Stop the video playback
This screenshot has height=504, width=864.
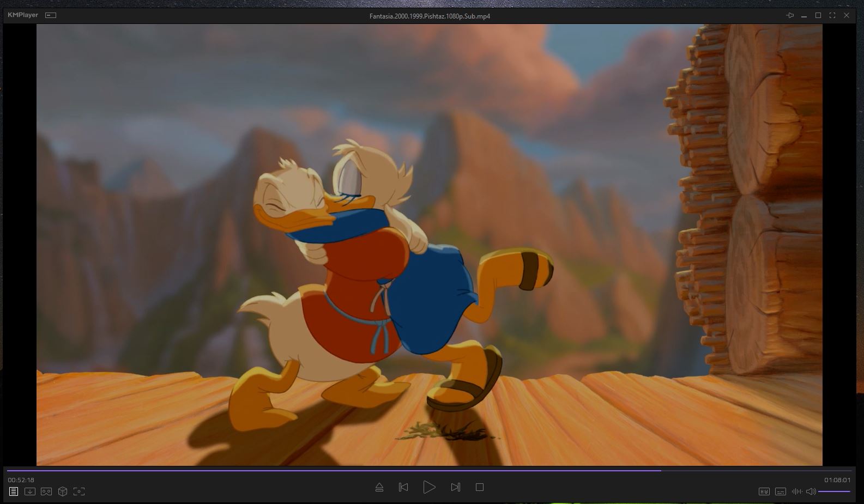coord(480,487)
